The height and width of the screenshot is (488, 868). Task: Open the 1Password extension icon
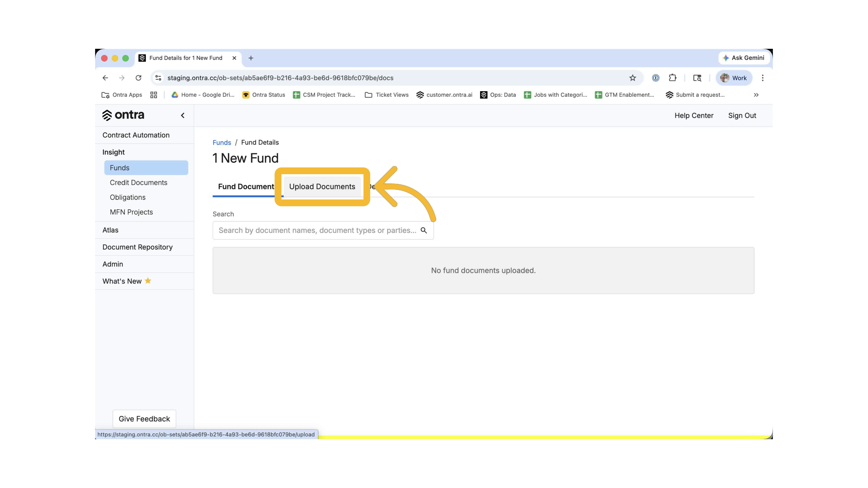tap(655, 78)
